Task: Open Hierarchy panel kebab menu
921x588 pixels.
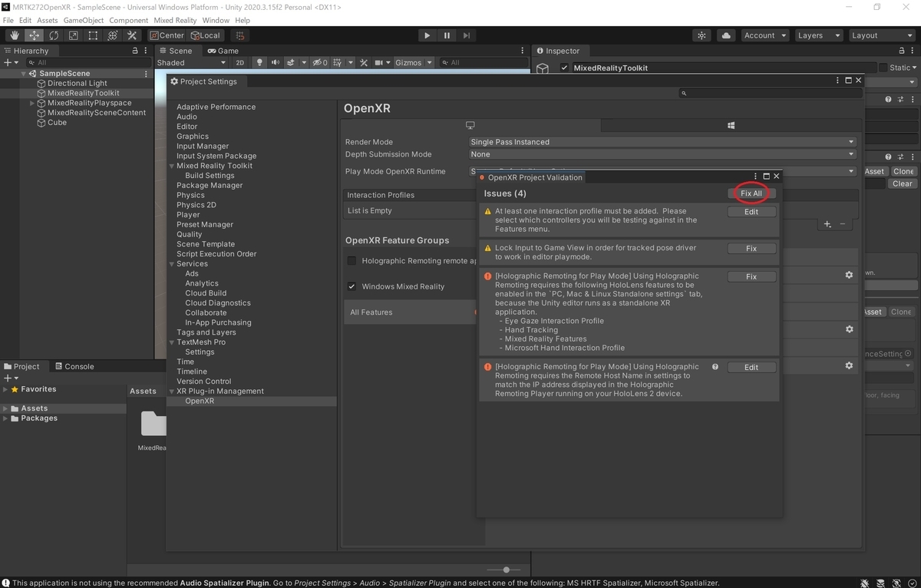Action: [x=147, y=51]
